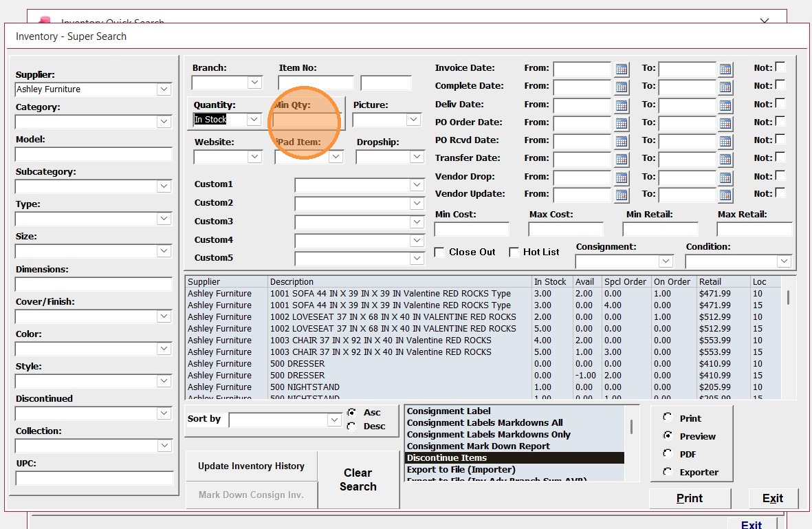Select Consignment Mark Down Report entry
812x529 pixels.
(x=478, y=446)
